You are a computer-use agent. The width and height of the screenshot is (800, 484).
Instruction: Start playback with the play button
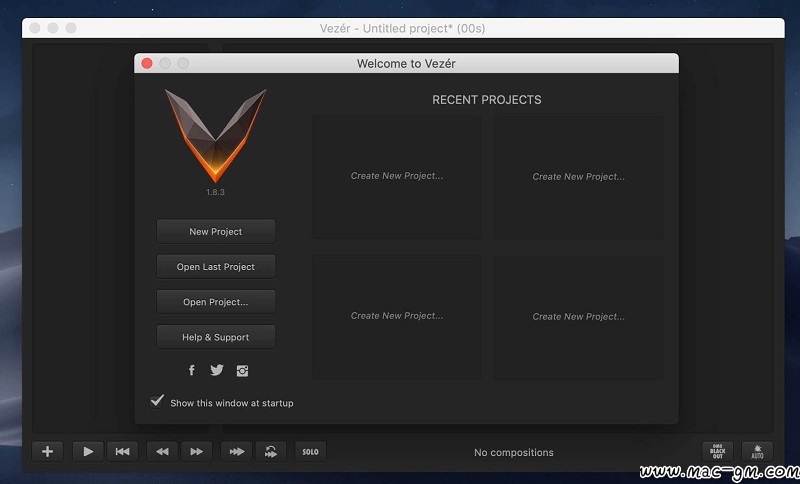click(x=88, y=451)
